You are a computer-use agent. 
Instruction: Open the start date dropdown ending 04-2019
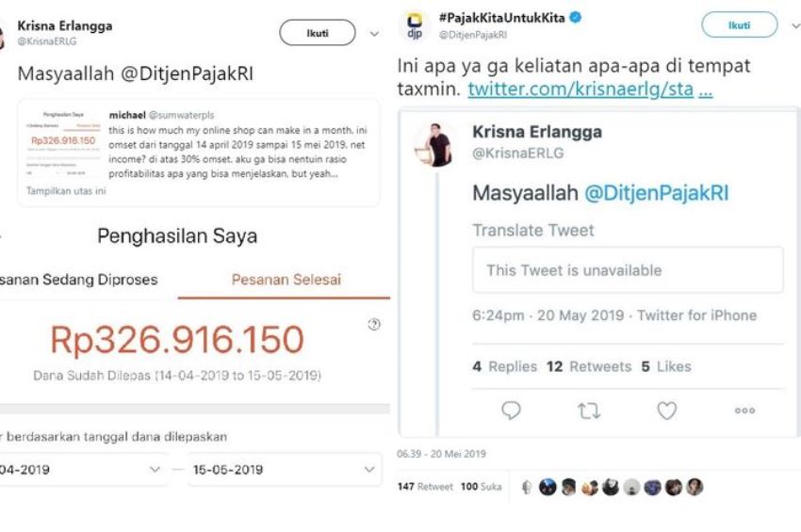[x=82, y=469]
